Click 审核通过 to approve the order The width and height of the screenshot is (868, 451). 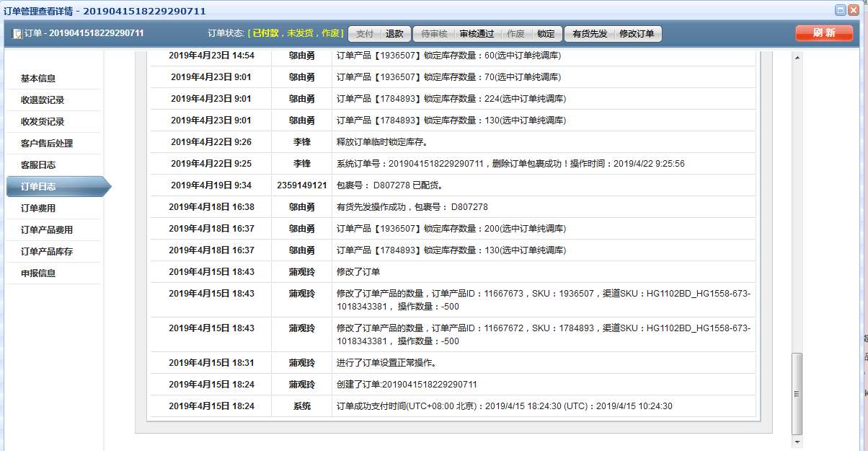[477, 34]
